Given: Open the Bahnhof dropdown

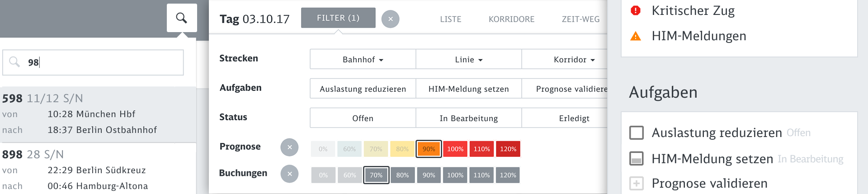Looking at the screenshot, I should (363, 59).
